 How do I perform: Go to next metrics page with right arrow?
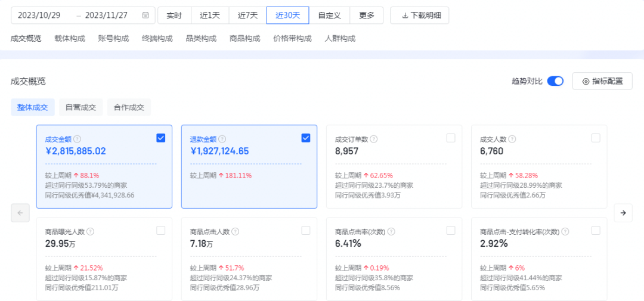pos(623,213)
